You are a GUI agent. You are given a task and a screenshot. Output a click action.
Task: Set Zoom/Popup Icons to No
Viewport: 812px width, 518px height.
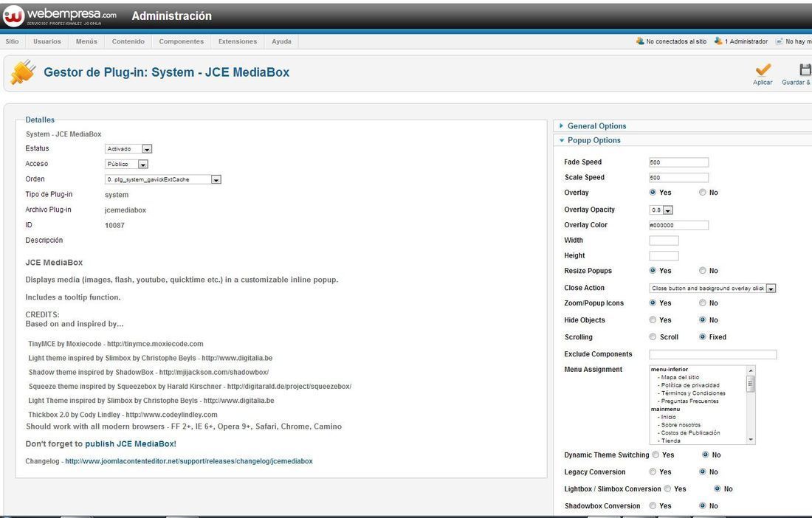[702, 303]
